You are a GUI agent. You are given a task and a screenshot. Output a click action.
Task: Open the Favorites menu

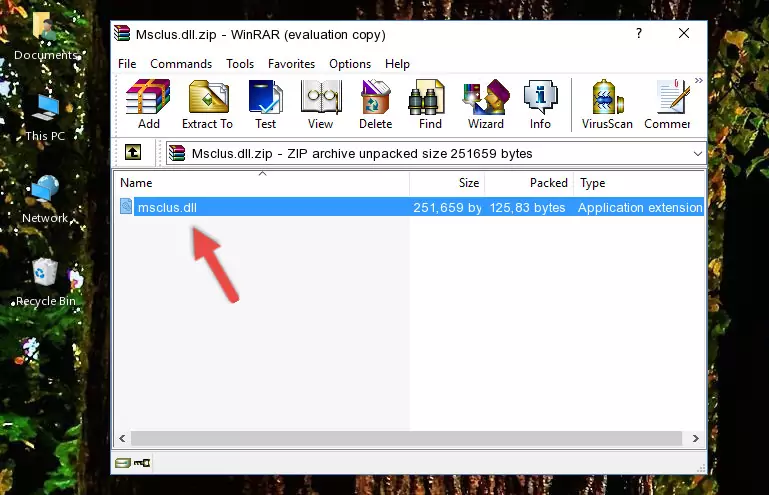click(x=291, y=64)
